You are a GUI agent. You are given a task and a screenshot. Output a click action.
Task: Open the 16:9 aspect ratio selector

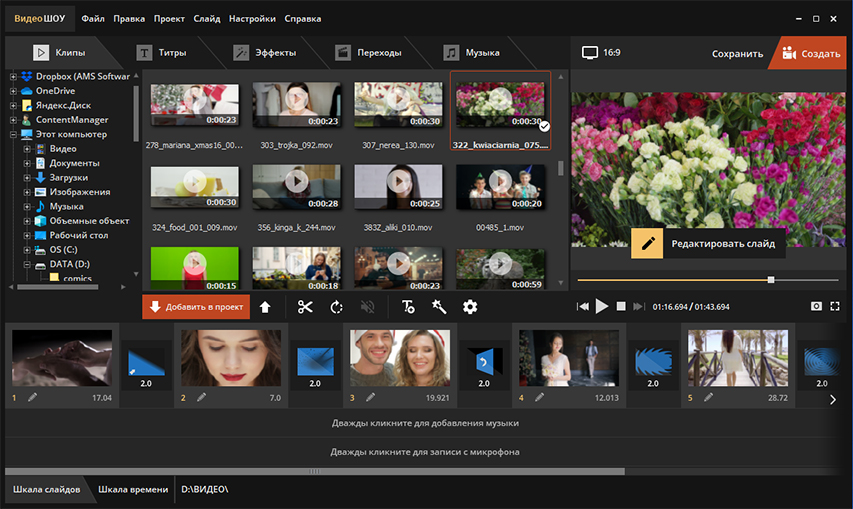coord(601,52)
